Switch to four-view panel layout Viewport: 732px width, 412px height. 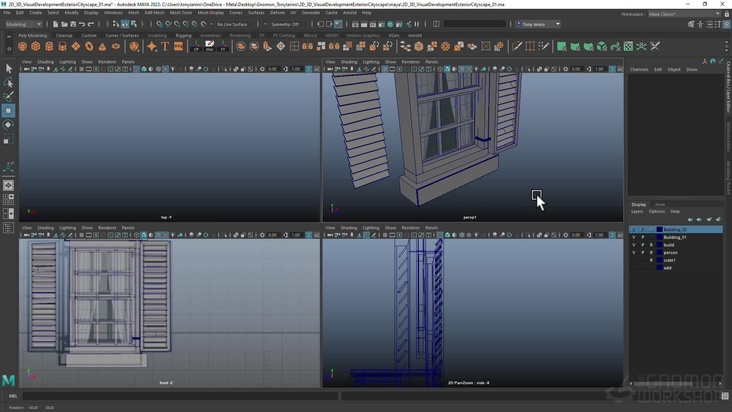(x=8, y=199)
